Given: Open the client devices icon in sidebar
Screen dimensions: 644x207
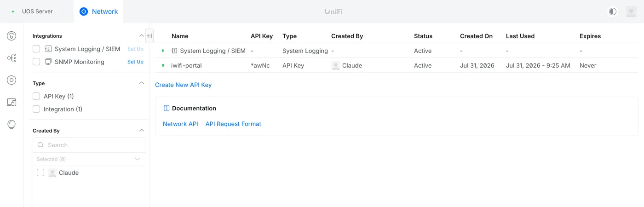Looking at the screenshot, I should (11, 102).
